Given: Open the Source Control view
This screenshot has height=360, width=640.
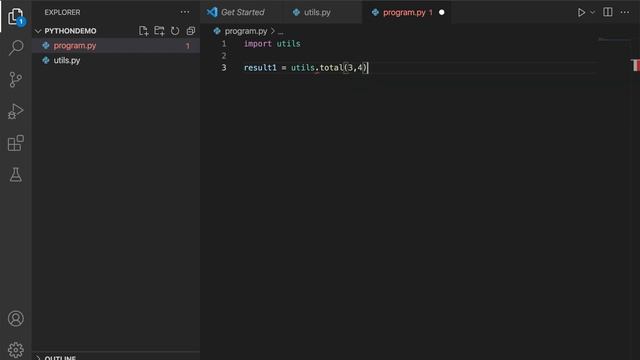Looking at the screenshot, I should [16, 80].
